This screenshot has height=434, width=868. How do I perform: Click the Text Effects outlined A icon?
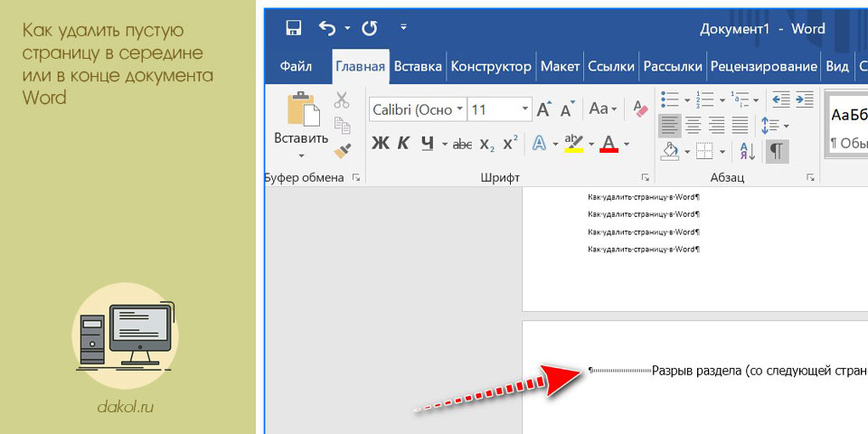[539, 144]
